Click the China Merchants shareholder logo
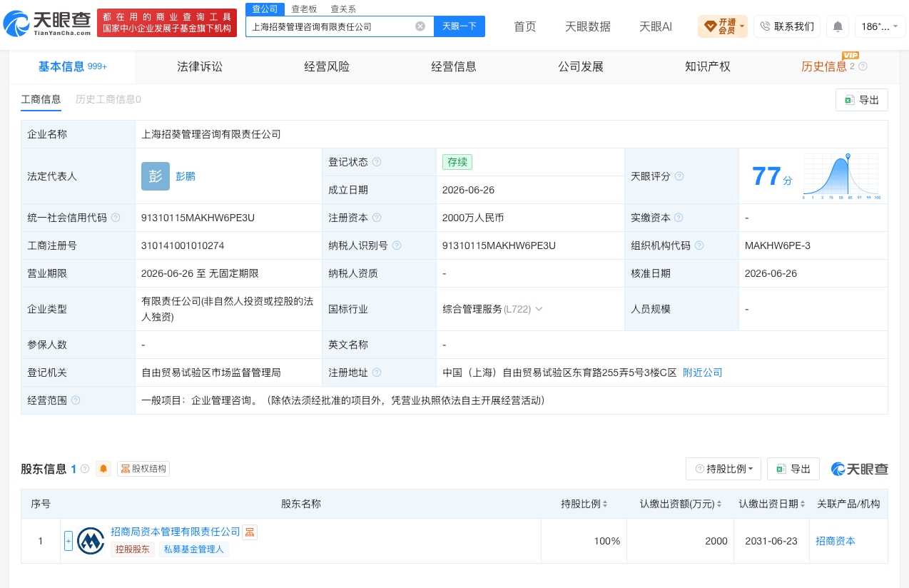This screenshot has height=588, width=909. 91,541
